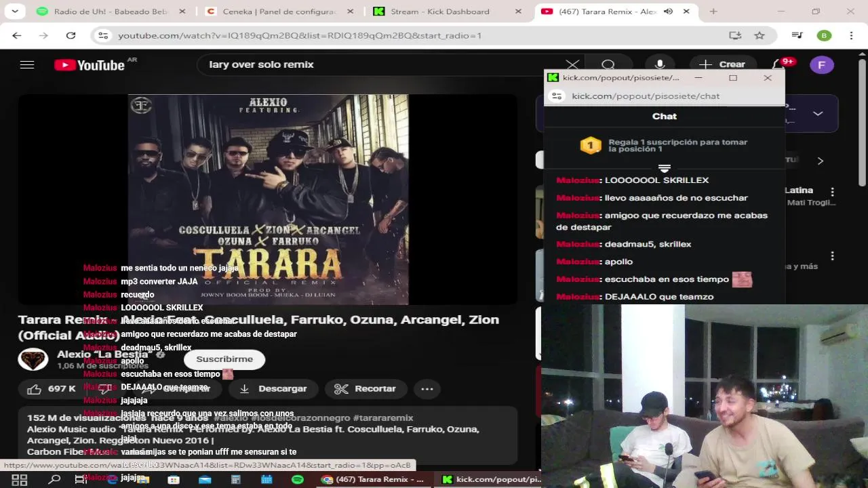This screenshot has height=488, width=868.
Task: Open a new Chrome tab
Action: click(x=713, y=12)
